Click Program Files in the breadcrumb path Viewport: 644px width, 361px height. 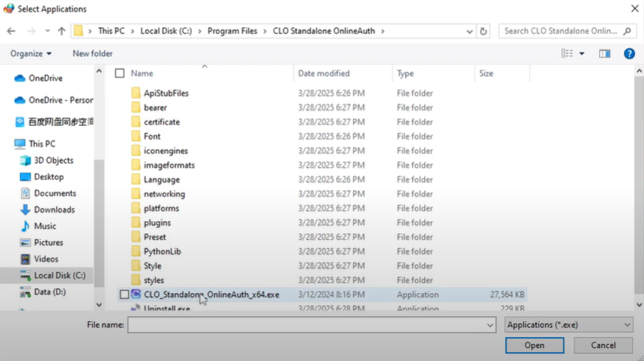tap(232, 32)
